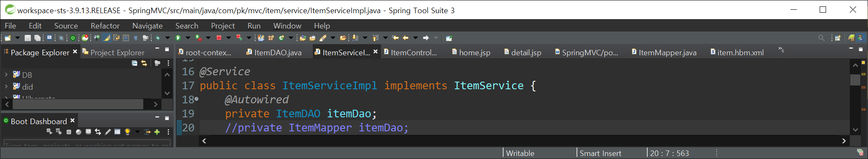Click the Spring leaf icon with the red badge
This screenshot has height=159, width=868.
point(85,38)
